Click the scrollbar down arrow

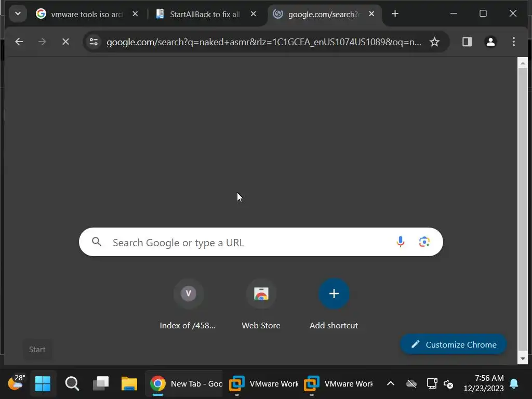523,358
